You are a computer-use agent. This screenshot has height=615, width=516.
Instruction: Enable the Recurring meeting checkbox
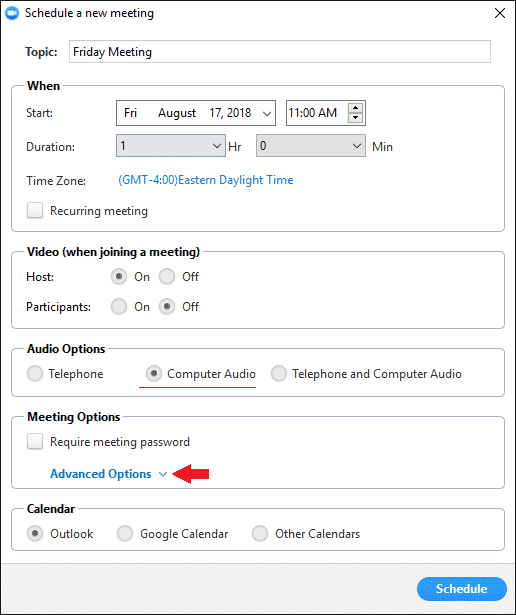coord(35,211)
